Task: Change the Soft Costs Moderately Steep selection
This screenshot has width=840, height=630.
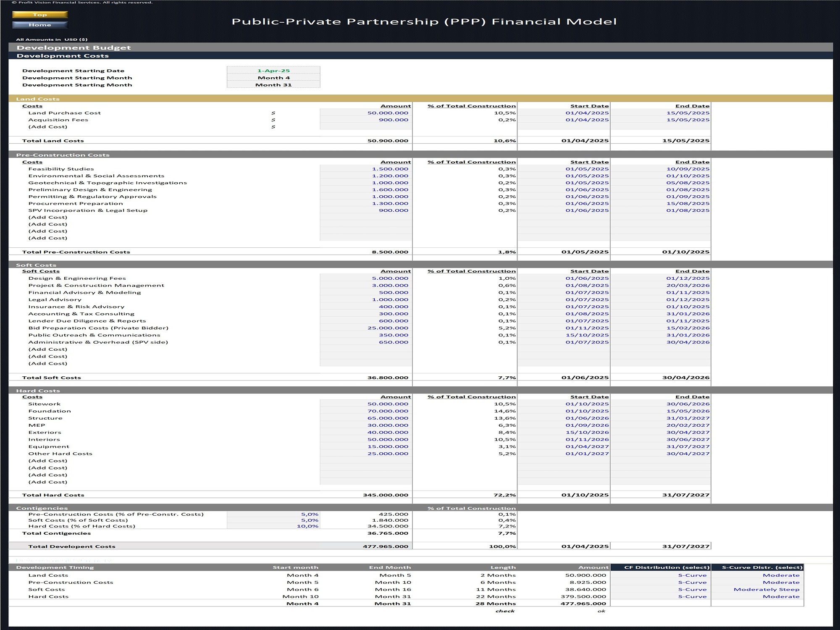Action: 757,590
